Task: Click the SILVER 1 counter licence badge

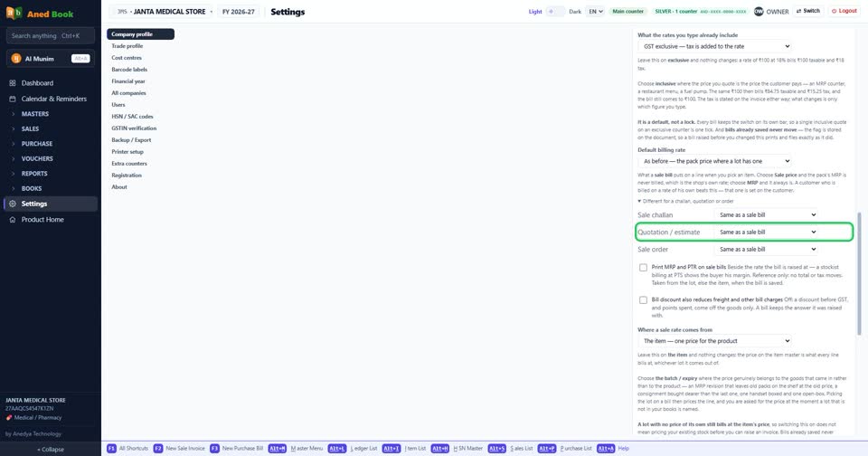Action: coord(700,11)
